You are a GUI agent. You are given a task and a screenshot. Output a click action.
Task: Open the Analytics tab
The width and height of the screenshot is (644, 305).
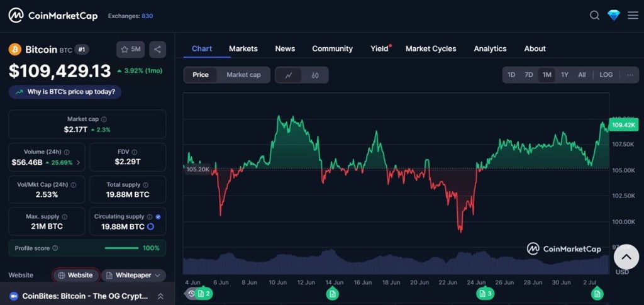click(490, 49)
